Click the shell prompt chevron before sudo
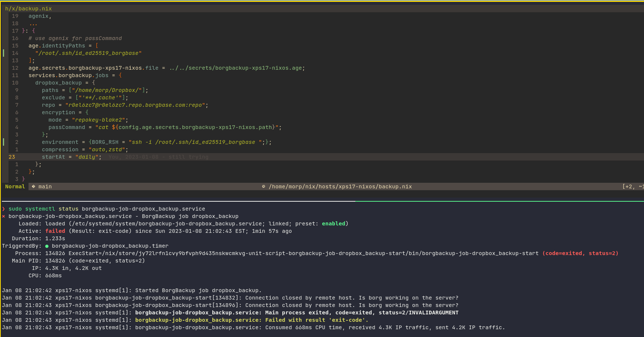Screen dimensions: 644x337 click(x=4, y=209)
